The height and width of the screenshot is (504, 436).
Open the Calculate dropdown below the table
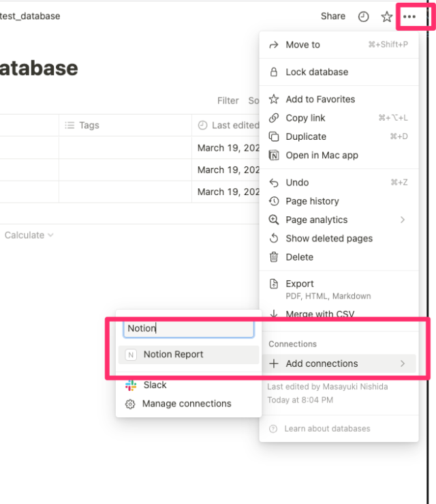(x=29, y=235)
